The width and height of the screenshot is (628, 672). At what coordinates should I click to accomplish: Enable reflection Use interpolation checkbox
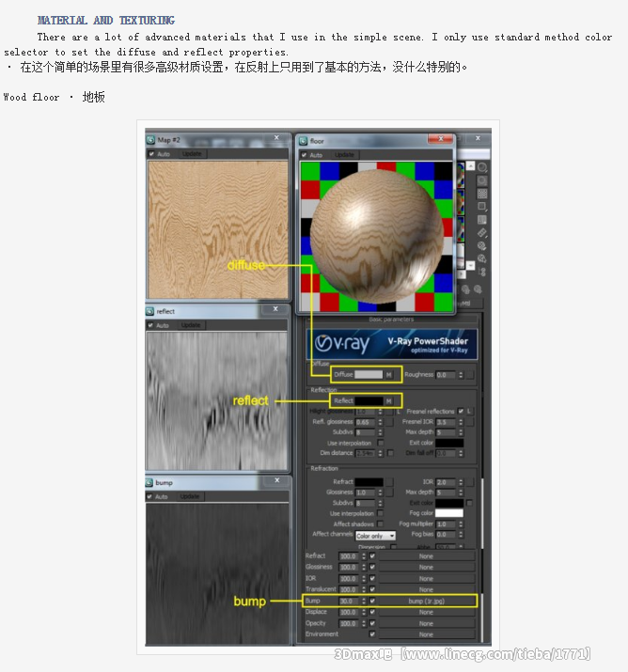[x=380, y=443]
